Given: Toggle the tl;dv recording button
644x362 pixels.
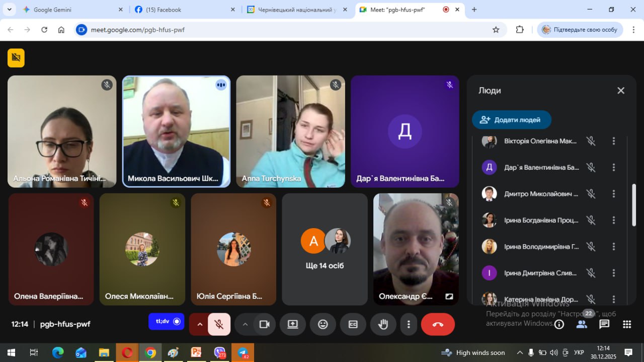Looking at the screenshot, I should point(167,321).
